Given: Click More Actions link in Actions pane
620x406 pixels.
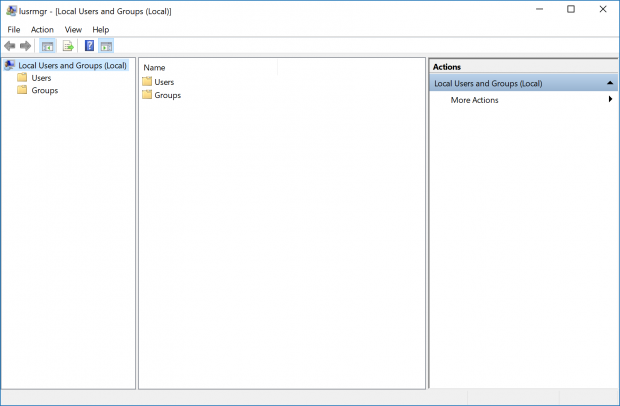Looking at the screenshot, I should pos(474,100).
